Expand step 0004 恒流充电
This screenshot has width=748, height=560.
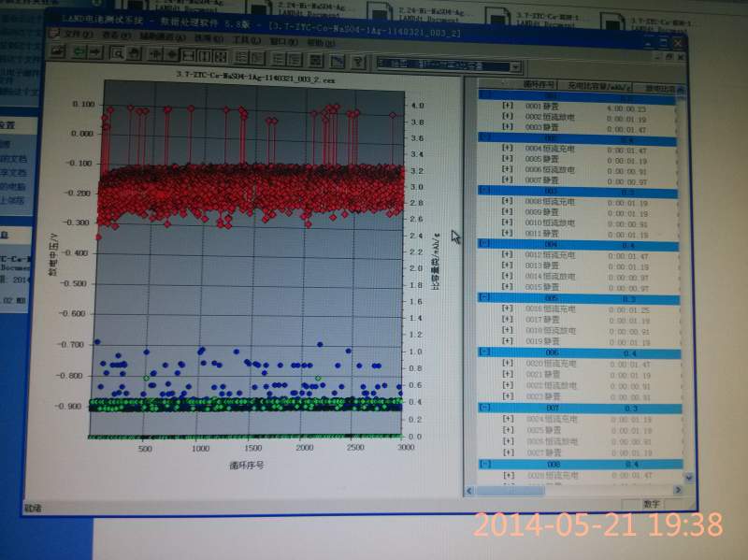(x=508, y=148)
